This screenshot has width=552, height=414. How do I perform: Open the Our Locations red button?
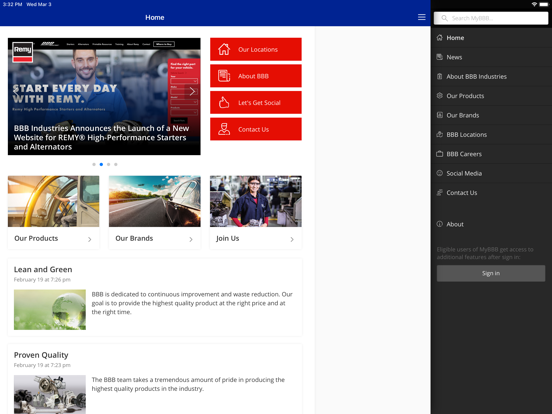[x=256, y=49]
